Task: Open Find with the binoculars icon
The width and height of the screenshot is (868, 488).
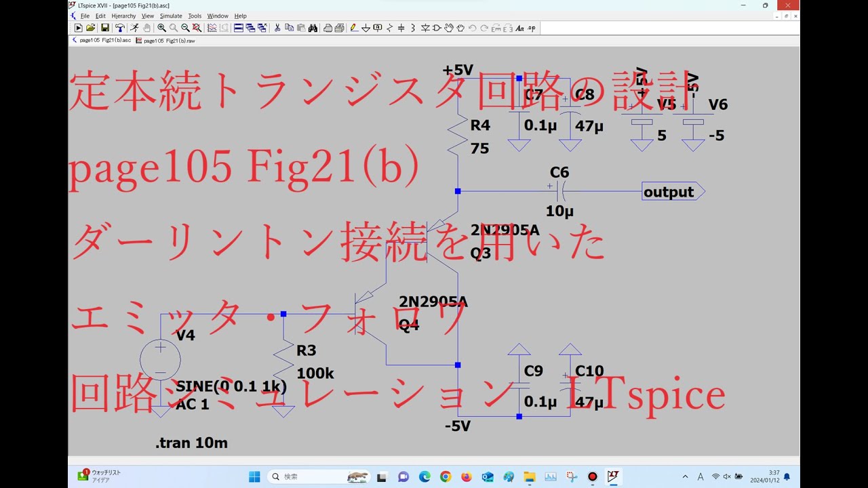Action: click(x=313, y=28)
